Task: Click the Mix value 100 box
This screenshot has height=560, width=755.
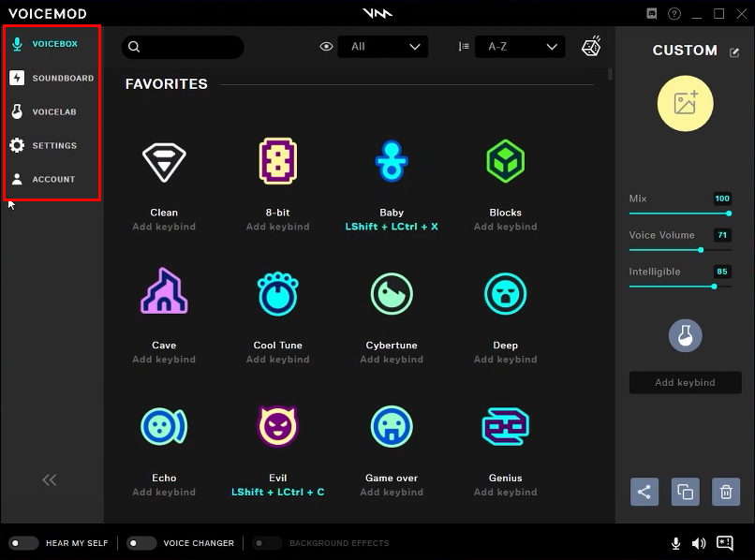Action: click(722, 199)
